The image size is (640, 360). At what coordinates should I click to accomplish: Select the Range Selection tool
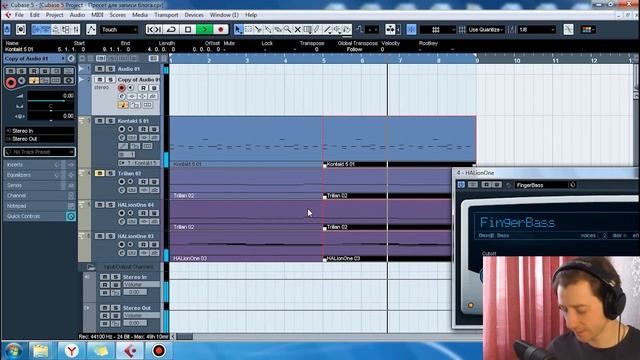[x=248, y=29]
